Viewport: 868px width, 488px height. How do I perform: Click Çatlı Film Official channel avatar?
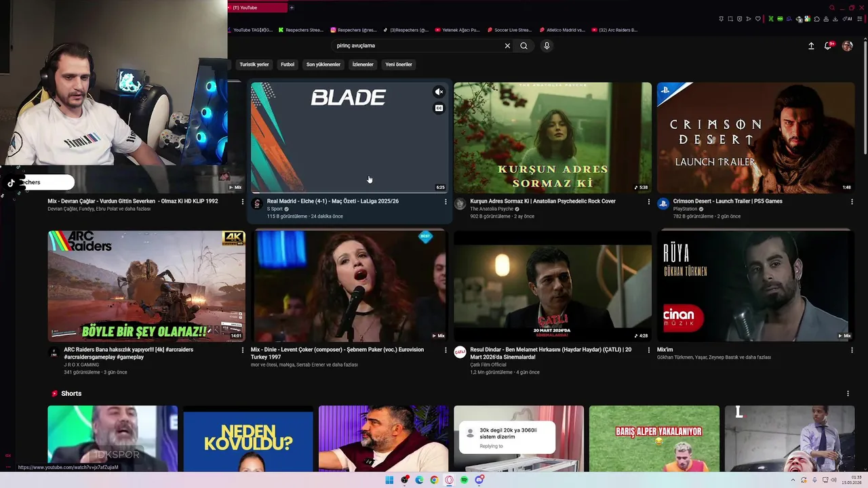click(x=460, y=352)
